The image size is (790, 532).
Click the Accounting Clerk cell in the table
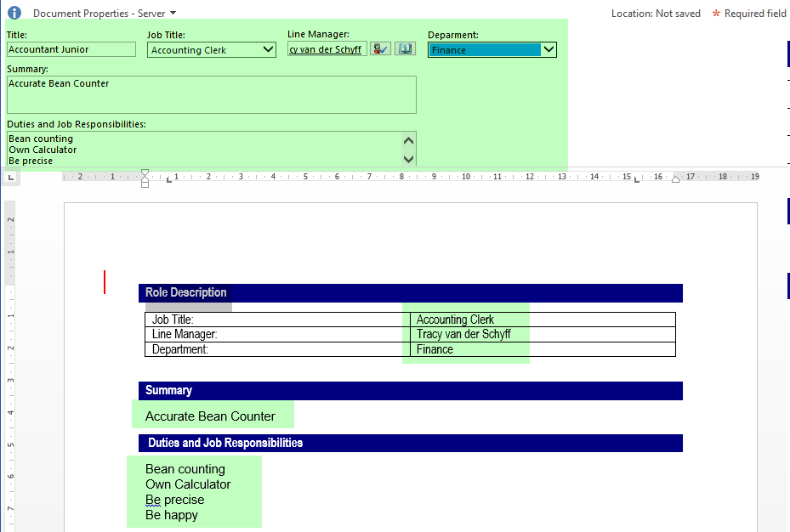(x=455, y=320)
